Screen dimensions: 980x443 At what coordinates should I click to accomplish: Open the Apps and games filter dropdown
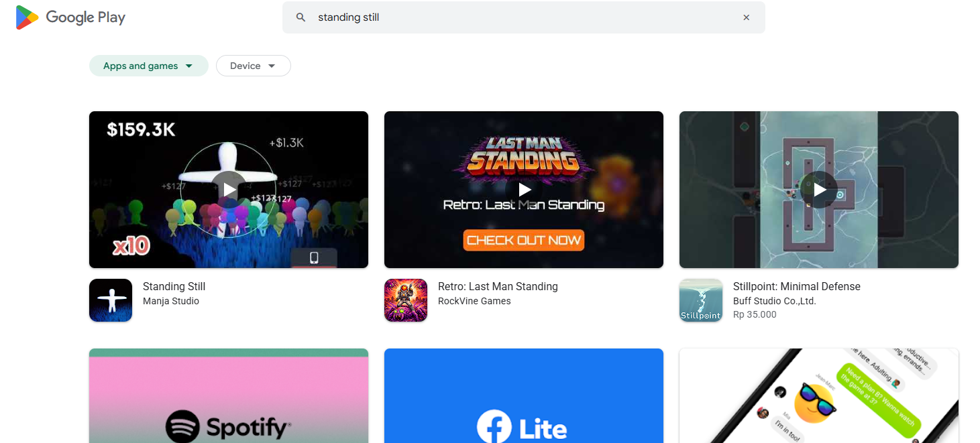pos(149,66)
